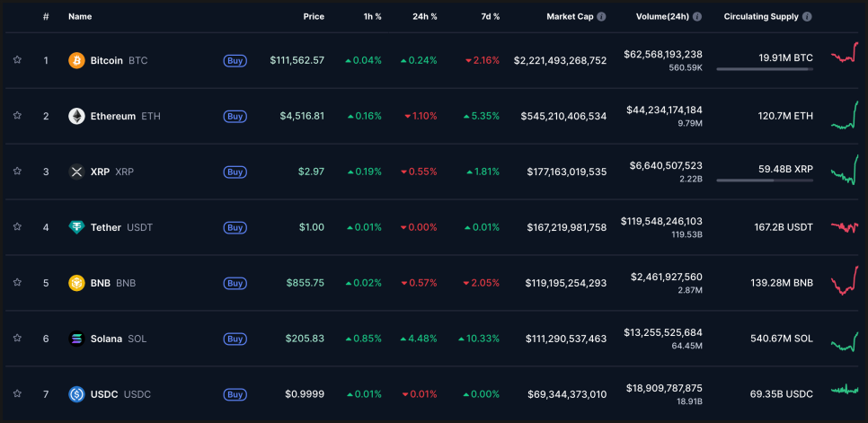868x423 pixels.
Task: Open XRP's 7-day sparkline chart
Action: (x=845, y=170)
